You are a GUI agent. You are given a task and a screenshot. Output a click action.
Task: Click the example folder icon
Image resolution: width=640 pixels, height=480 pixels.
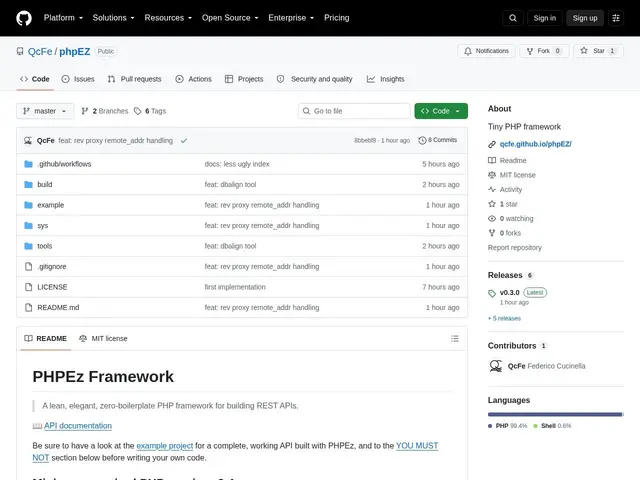point(28,205)
